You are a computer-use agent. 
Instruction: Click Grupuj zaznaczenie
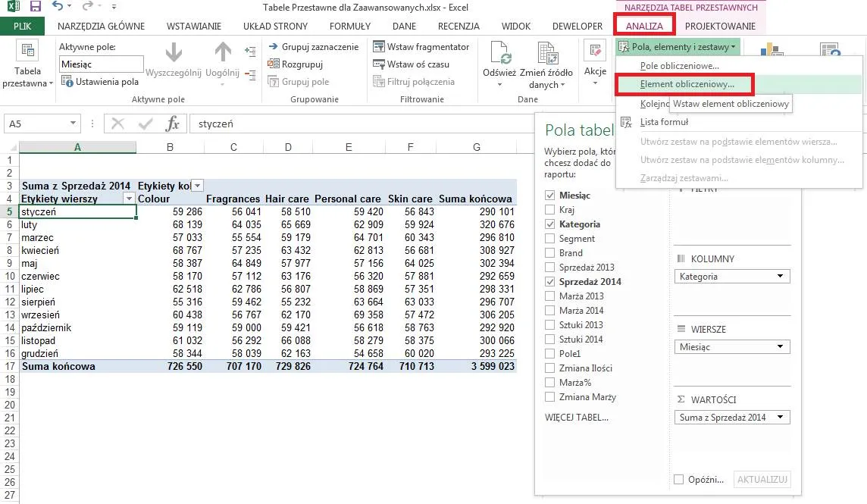click(x=314, y=47)
